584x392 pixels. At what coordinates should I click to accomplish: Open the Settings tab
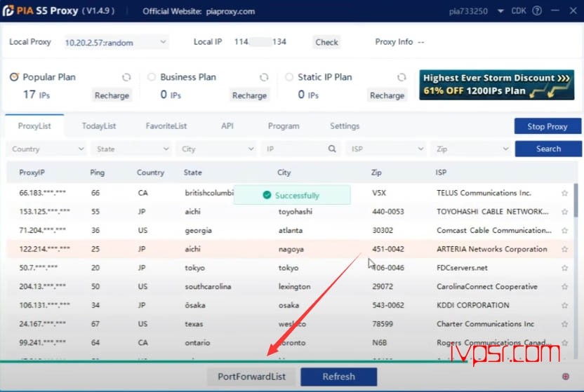(345, 126)
